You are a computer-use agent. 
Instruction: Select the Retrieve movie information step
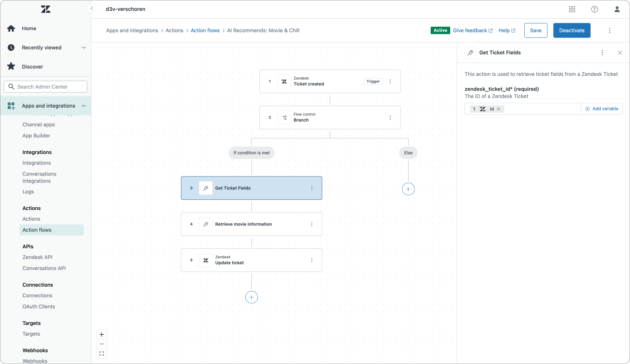[252, 224]
